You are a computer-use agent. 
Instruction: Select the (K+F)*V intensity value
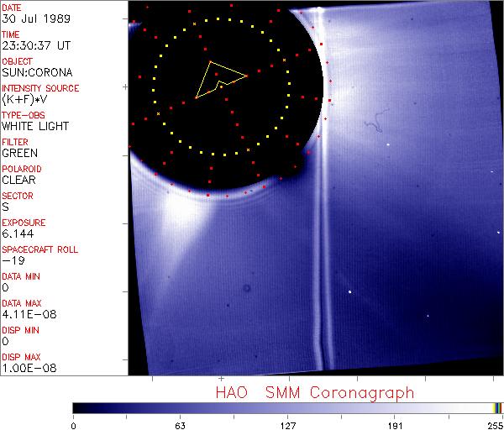click(x=24, y=100)
